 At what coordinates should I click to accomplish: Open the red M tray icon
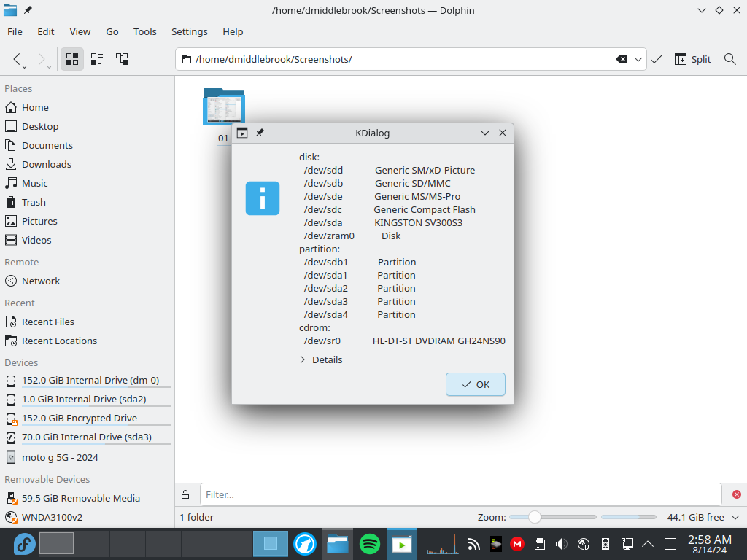[517, 544]
